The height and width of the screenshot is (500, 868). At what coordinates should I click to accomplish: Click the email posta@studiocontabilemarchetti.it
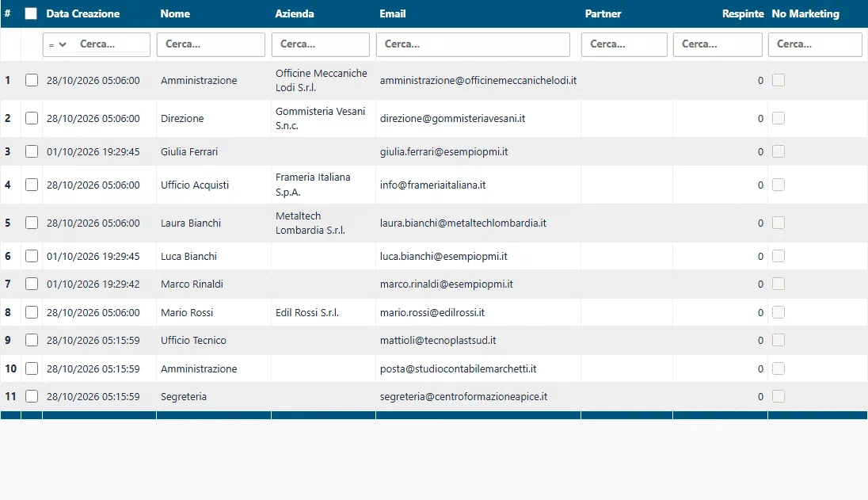[x=458, y=368]
